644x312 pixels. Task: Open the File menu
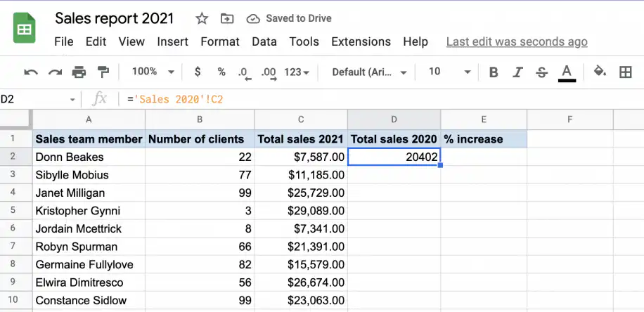click(64, 42)
